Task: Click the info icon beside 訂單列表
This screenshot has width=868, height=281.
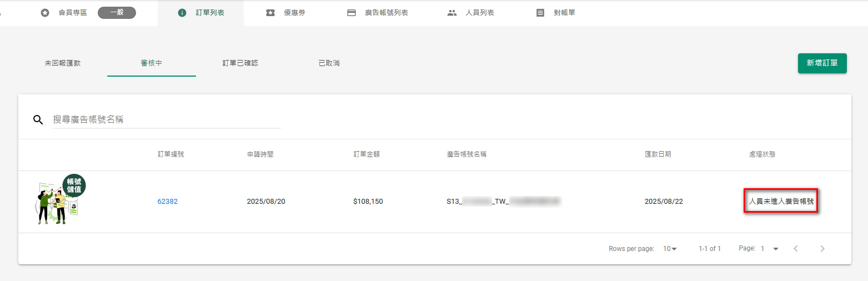Action: 182,13
